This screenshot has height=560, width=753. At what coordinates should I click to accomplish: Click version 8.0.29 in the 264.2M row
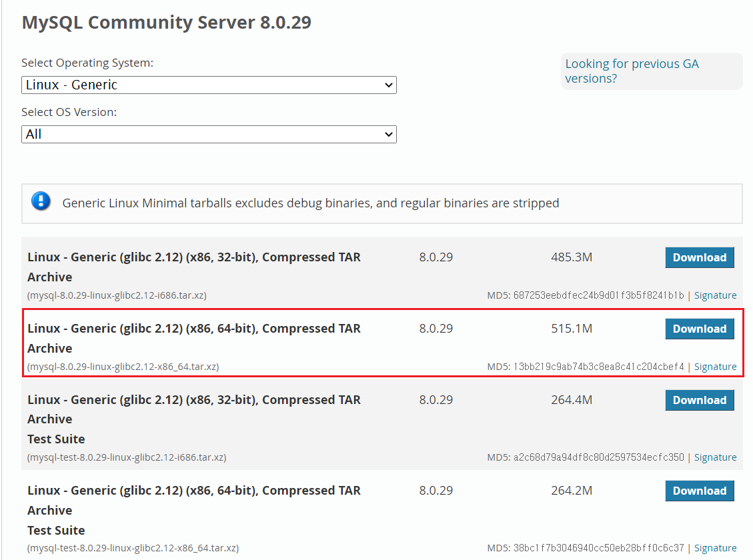[x=436, y=491]
